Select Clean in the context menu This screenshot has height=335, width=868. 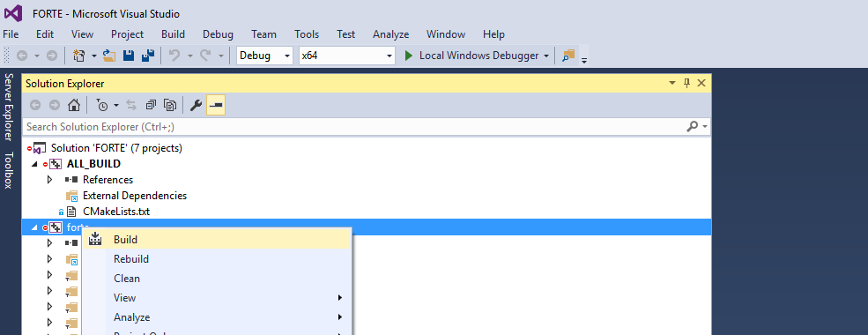pos(217,279)
